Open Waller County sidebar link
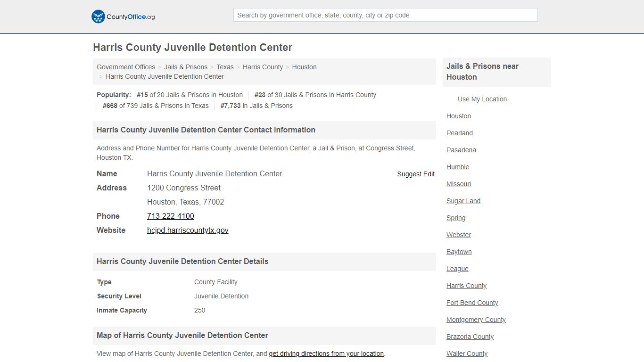This screenshot has width=644, height=362. click(x=467, y=354)
